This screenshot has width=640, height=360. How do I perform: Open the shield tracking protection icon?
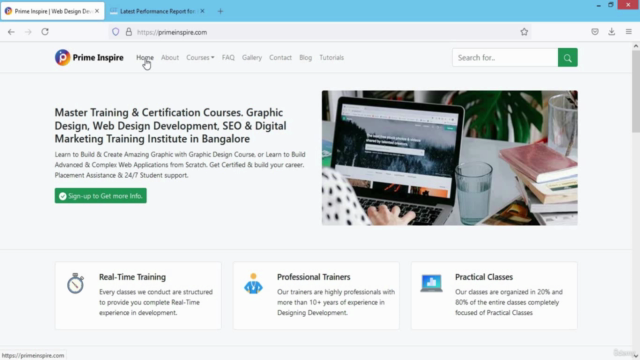tap(116, 32)
